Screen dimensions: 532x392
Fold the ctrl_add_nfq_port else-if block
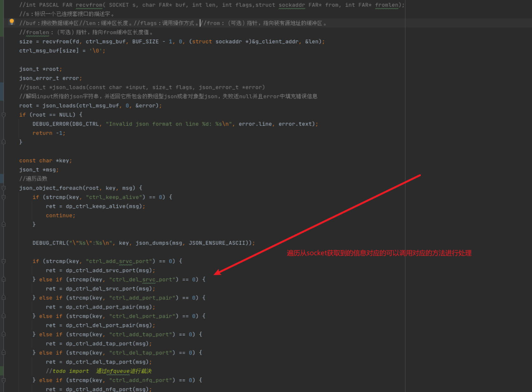coord(4,380)
